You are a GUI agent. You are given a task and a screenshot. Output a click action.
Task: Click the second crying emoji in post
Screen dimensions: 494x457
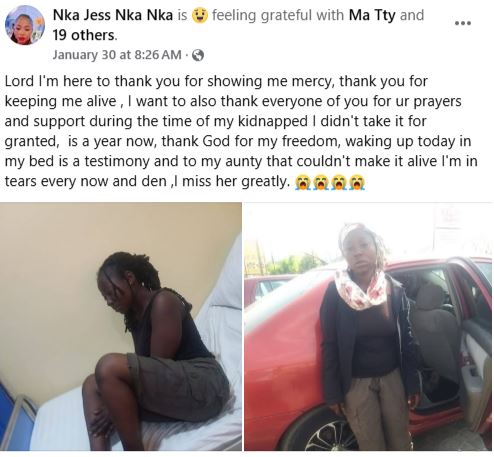point(321,182)
